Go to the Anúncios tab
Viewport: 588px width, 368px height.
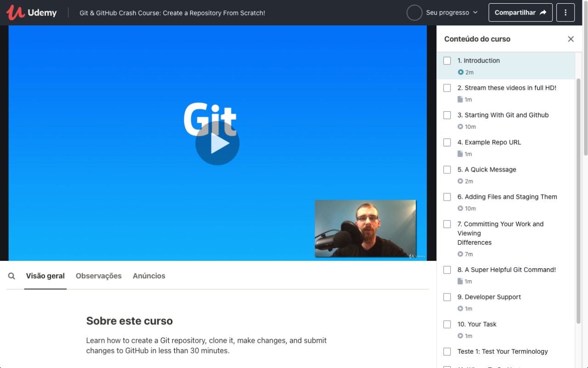pos(149,276)
